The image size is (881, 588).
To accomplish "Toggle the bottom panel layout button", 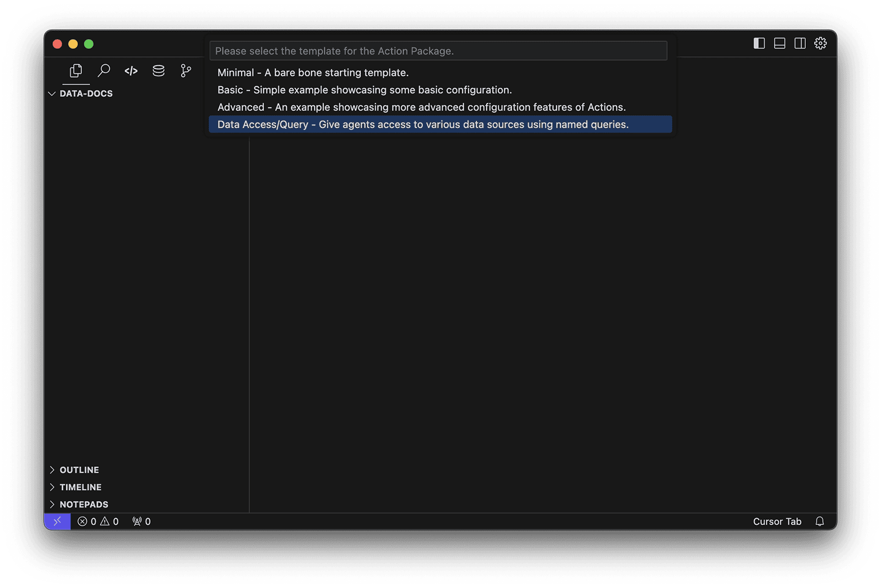I will pos(780,43).
